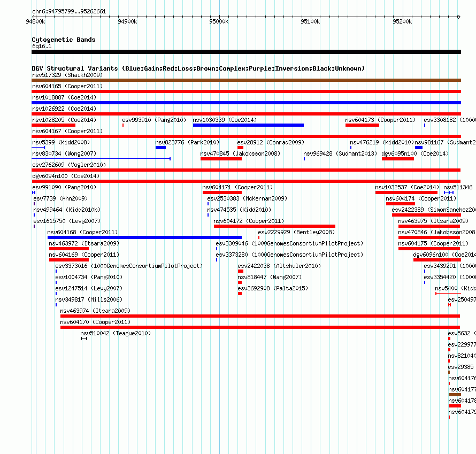476x454 pixels.
Task: Click the 94900k ruler tick label
Action: (x=127, y=21)
